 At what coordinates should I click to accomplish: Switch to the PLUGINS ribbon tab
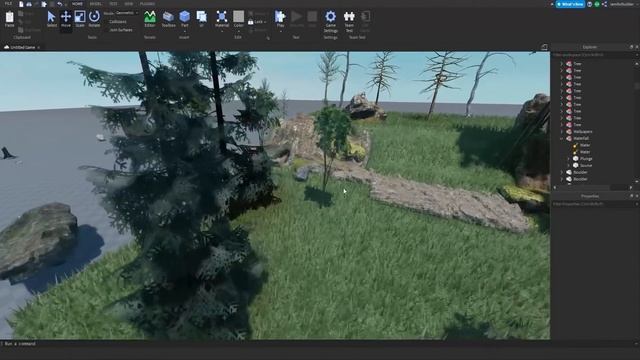point(147,4)
